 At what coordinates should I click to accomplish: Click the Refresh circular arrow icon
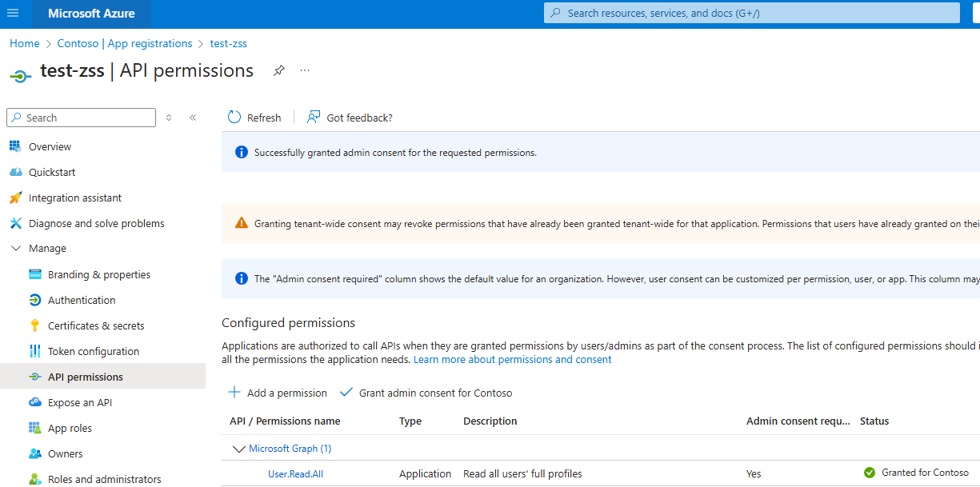click(x=234, y=117)
